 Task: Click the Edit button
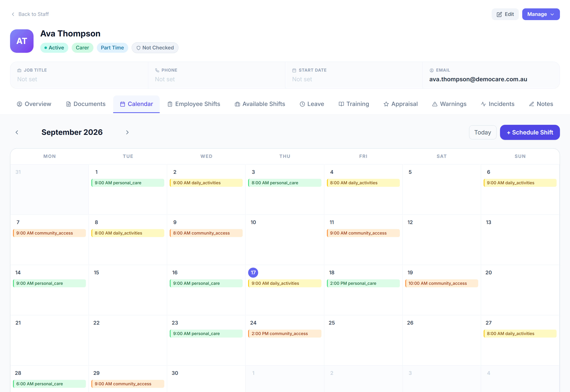tap(505, 14)
